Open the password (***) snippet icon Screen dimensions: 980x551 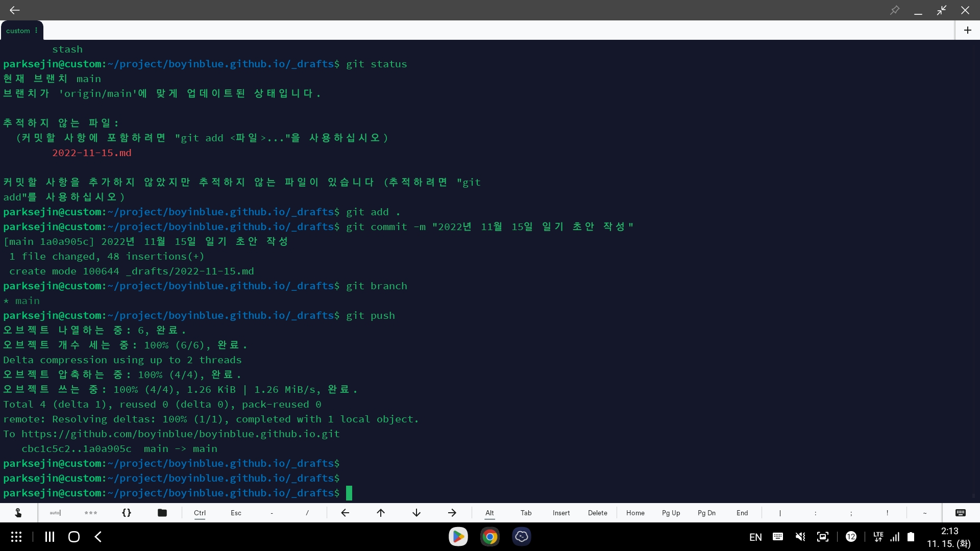click(91, 513)
